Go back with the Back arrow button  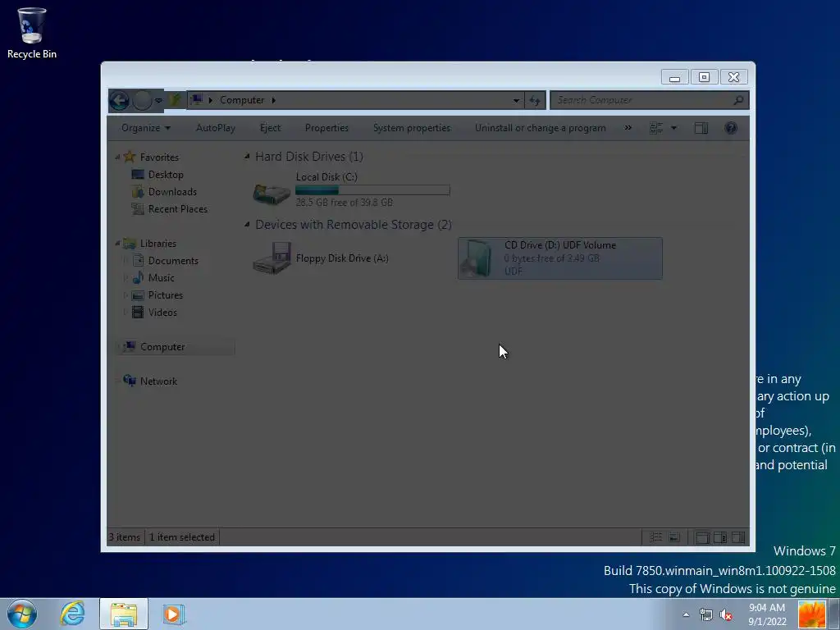point(119,100)
